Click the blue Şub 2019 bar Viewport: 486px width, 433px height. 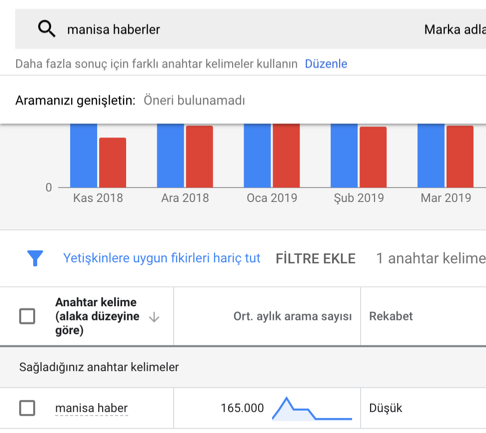coord(344,156)
